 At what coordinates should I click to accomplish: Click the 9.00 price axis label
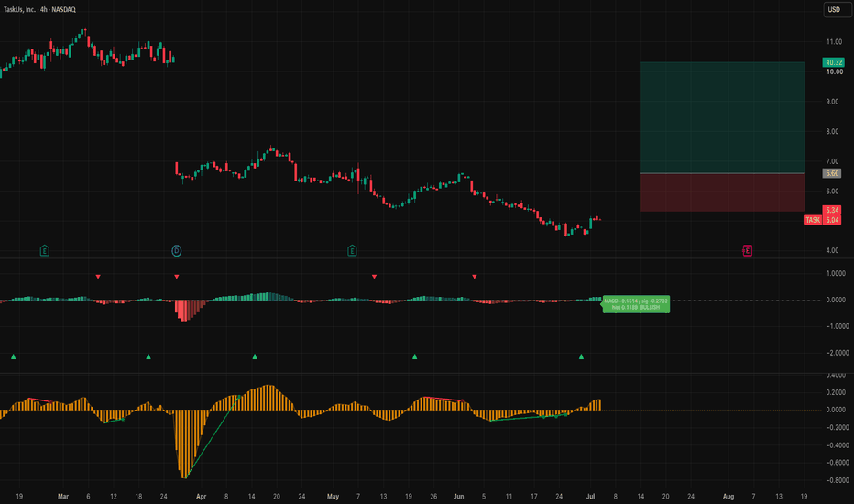(x=832, y=102)
